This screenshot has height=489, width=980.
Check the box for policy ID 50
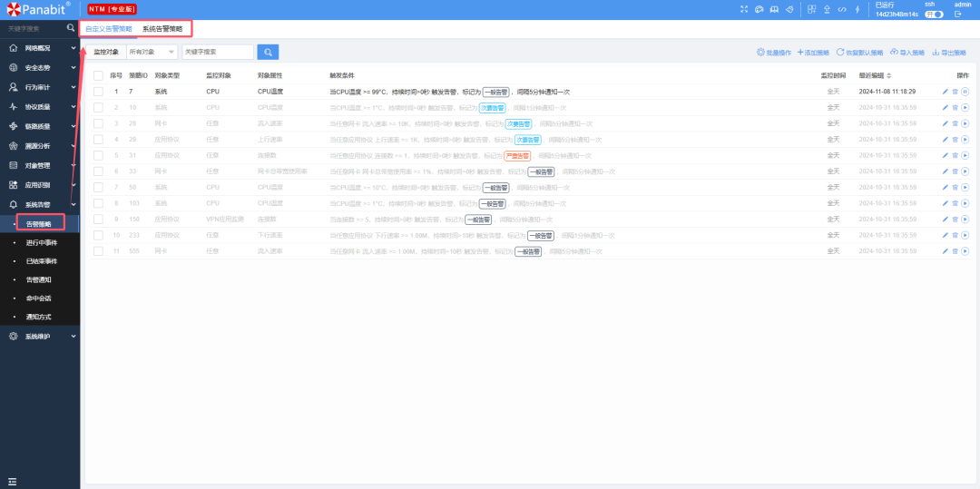pos(98,188)
